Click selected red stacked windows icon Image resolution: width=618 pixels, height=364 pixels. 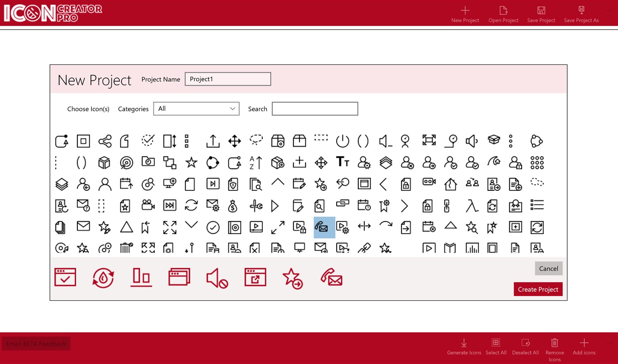179,277
